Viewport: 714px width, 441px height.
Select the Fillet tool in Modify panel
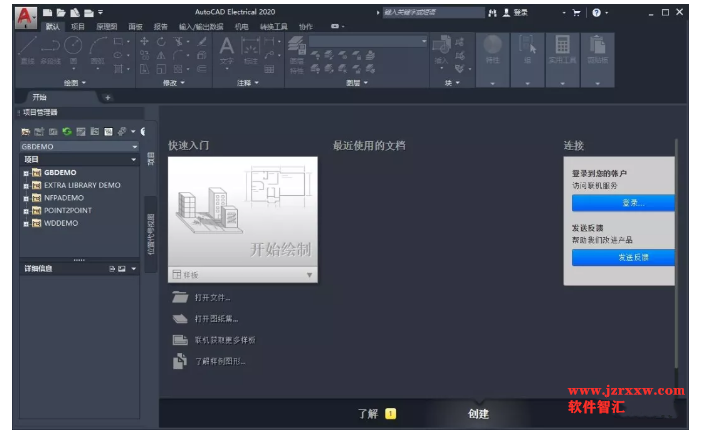[178, 56]
